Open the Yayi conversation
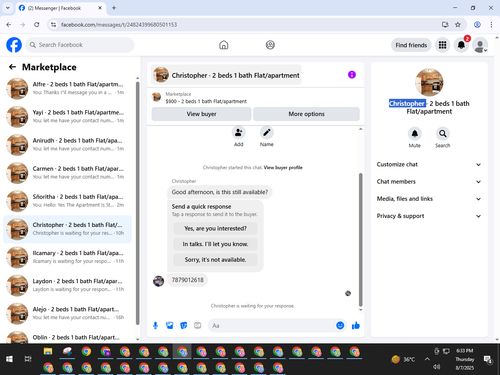Image resolution: width=500 pixels, height=375 pixels. 68,116
